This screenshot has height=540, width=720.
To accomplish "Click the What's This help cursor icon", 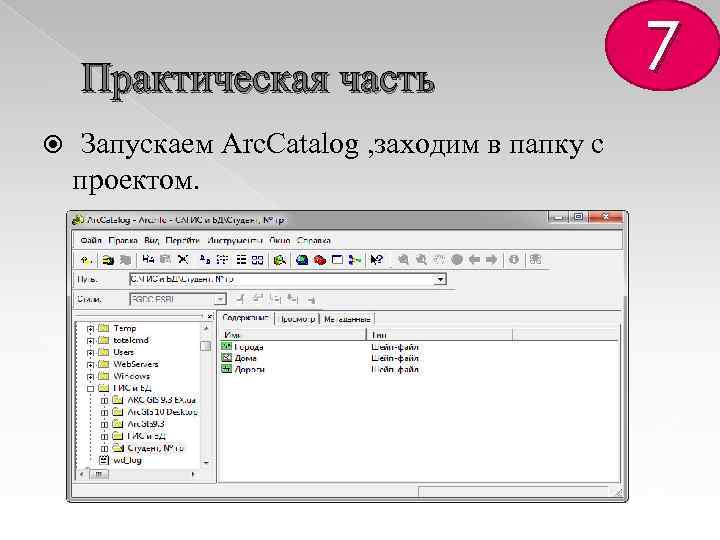I will click(377, 260).
